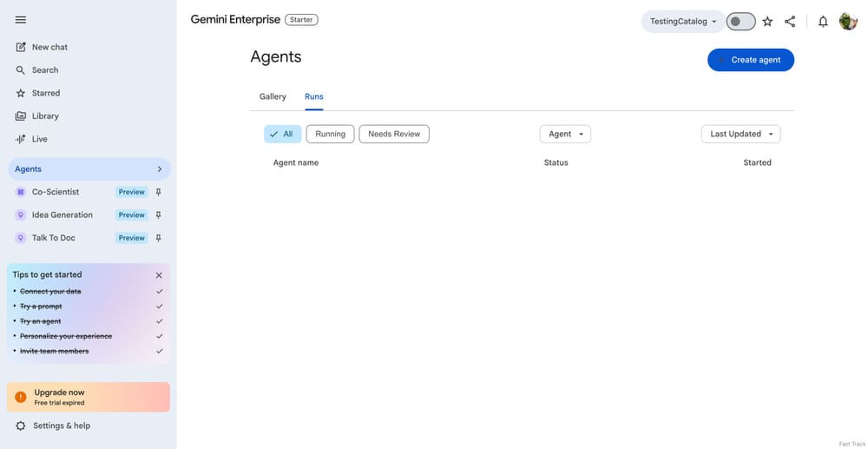868x449 pixels.
Task: Unpin the Talk To Doc agent
Action: click(x=158, y=238)
